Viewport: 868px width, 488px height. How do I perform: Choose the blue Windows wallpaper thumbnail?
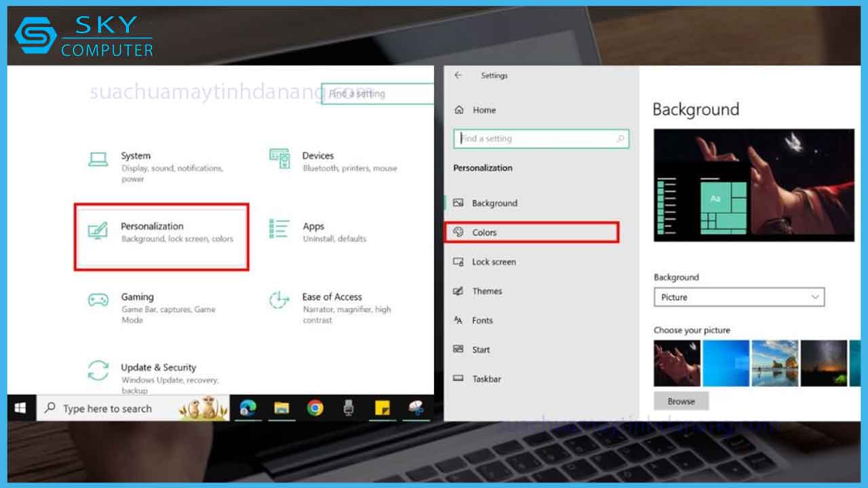[726, 363]
